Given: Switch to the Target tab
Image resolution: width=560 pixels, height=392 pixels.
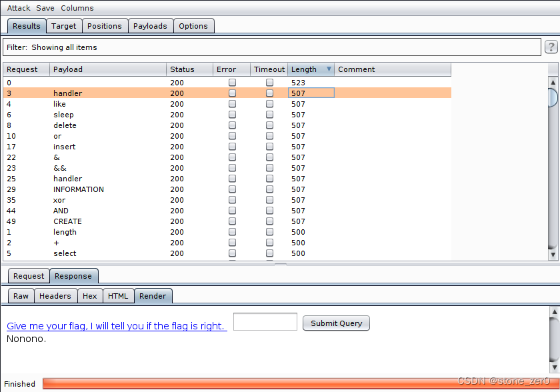Looking at the screenshot, I should click(x=64, y=25).
